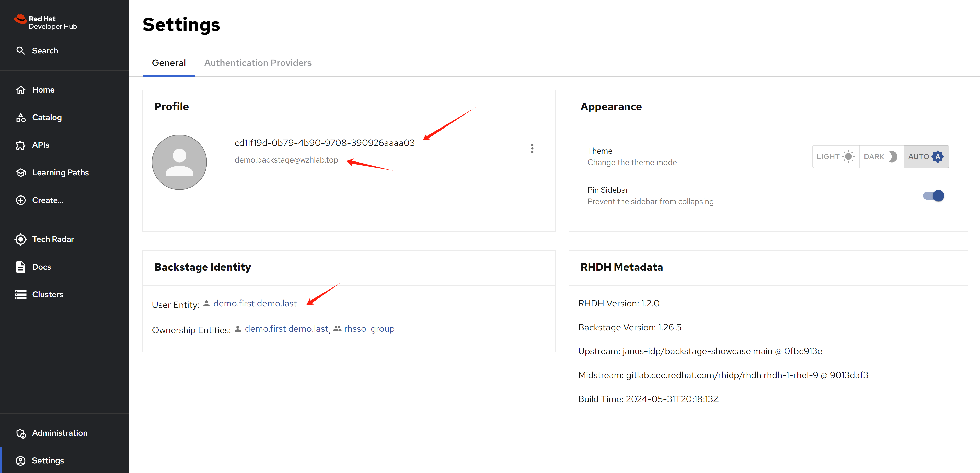Screen dimensions: 980x473
Task: Select the LIGHT theme option
Action: pos(835,156)
